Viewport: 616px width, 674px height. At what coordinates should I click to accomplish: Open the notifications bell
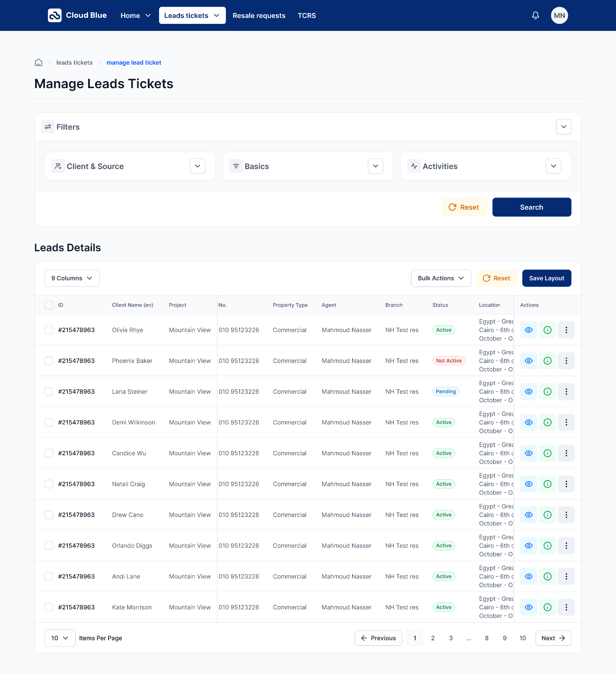click(x=535, y=15)
